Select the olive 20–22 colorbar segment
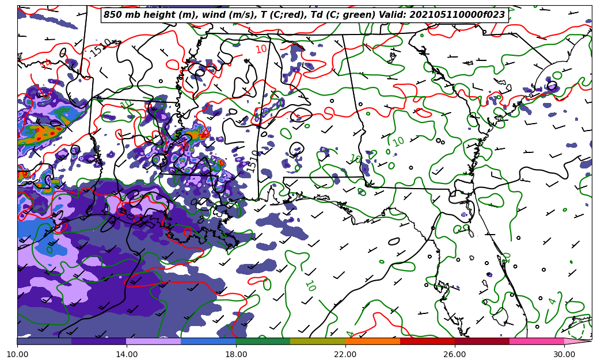This screenshot has width=597, height=364. tap(318, 341)
